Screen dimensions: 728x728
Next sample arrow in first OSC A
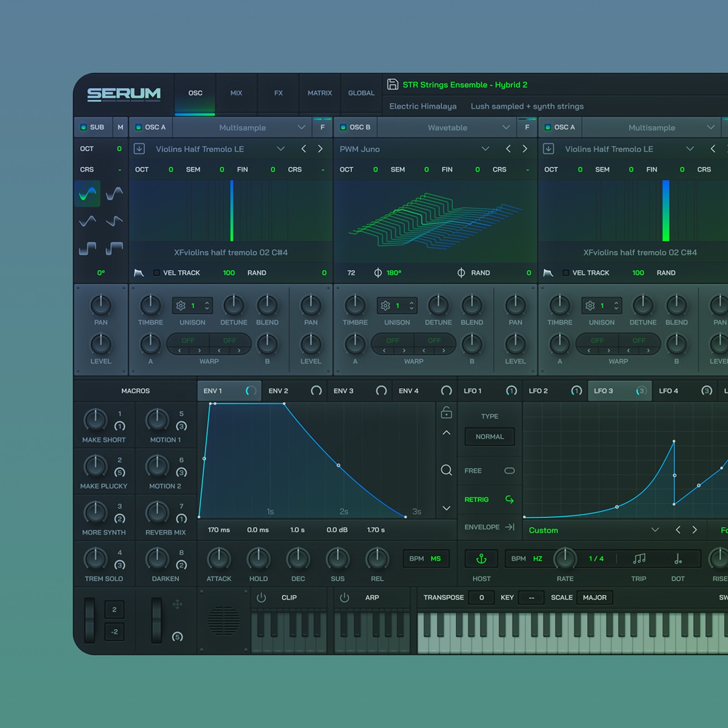320,149
